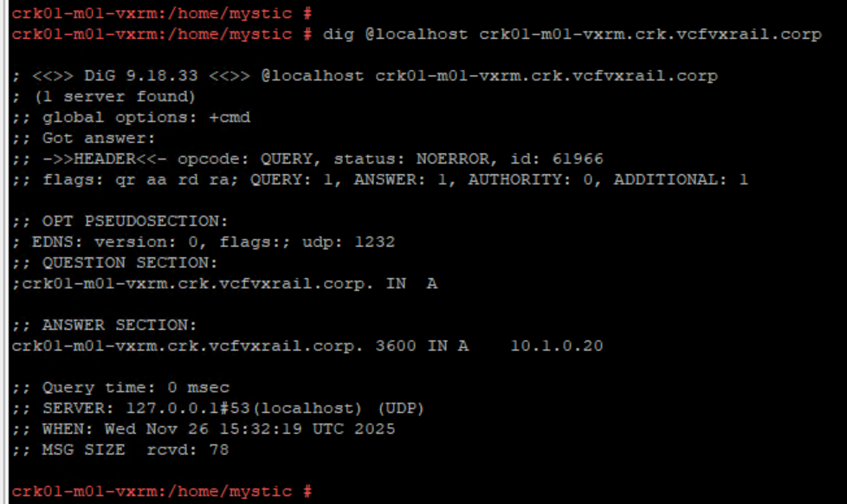Viewport: 847px width, 504px height.
Task: Click the "ANSWER SECTION:" heading
Action: pyautogui.click(x=120, y=326)
